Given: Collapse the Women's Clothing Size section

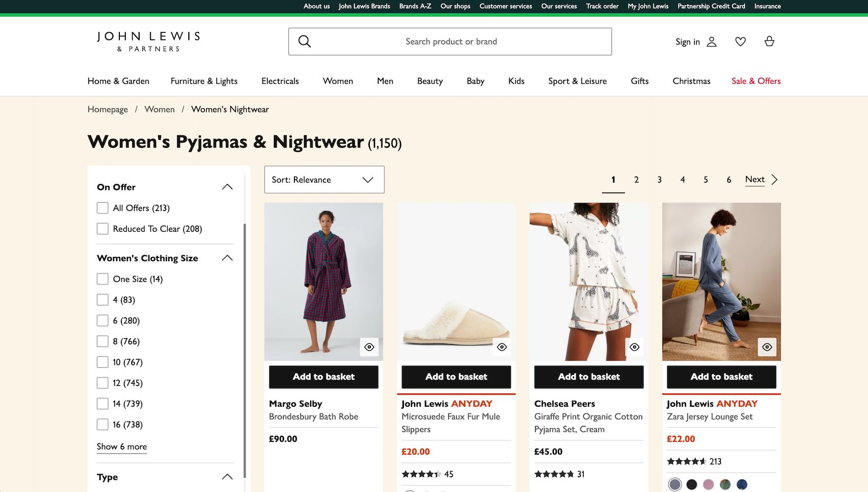Looking at the screenshot, I should [227, 258].
